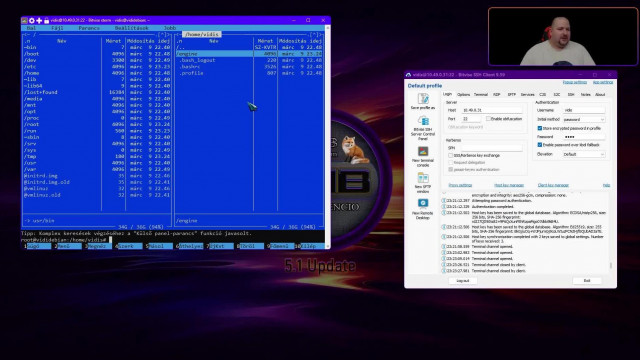Click 4 Szerk function key button
The width and height of the screenshot is (640, 360).
tap(130, 246)
